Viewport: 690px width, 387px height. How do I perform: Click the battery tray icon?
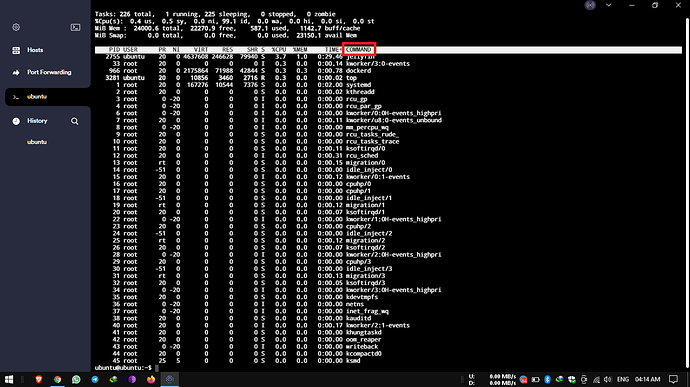[536, 380]
